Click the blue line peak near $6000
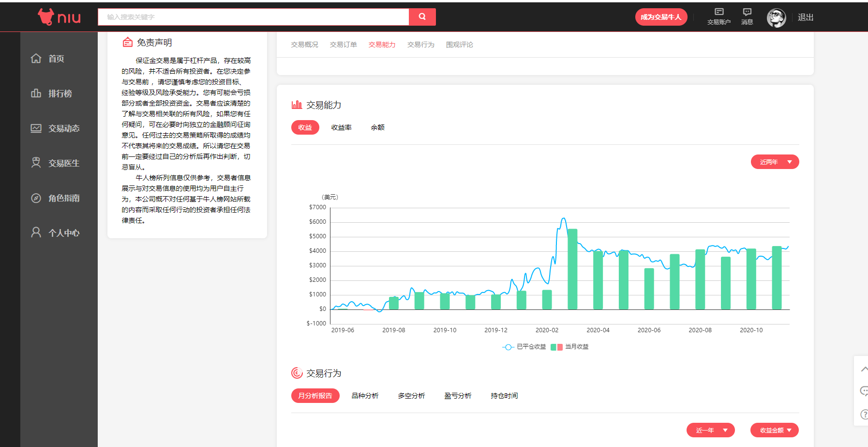Viewport: 868px width, 447px height. [564, 219]
